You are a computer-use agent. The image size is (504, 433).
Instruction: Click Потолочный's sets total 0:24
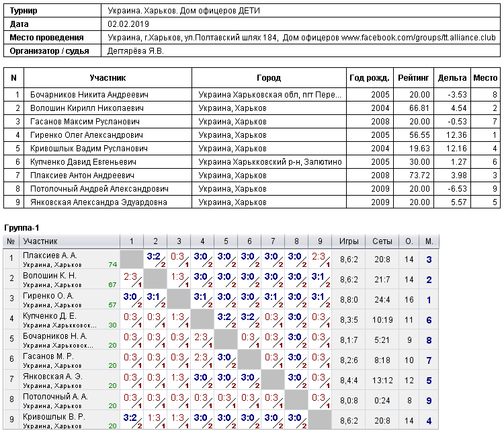(382, 401)
